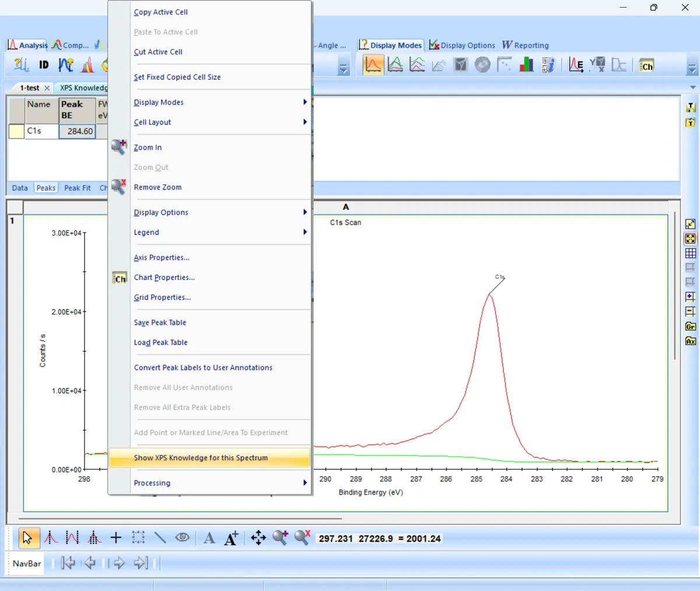
Task: Select the crosshair cursor tool
Action: click(x=116, y=538)
